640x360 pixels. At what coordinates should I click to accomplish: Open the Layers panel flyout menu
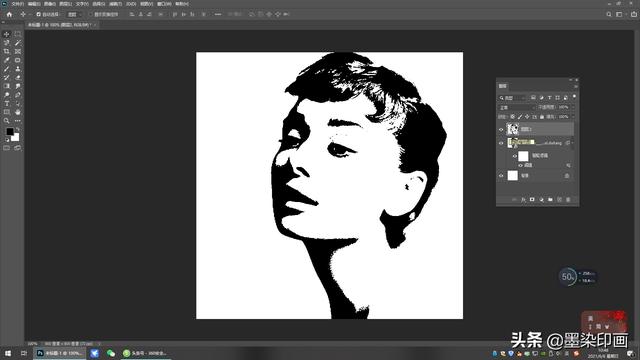[576, 86]
